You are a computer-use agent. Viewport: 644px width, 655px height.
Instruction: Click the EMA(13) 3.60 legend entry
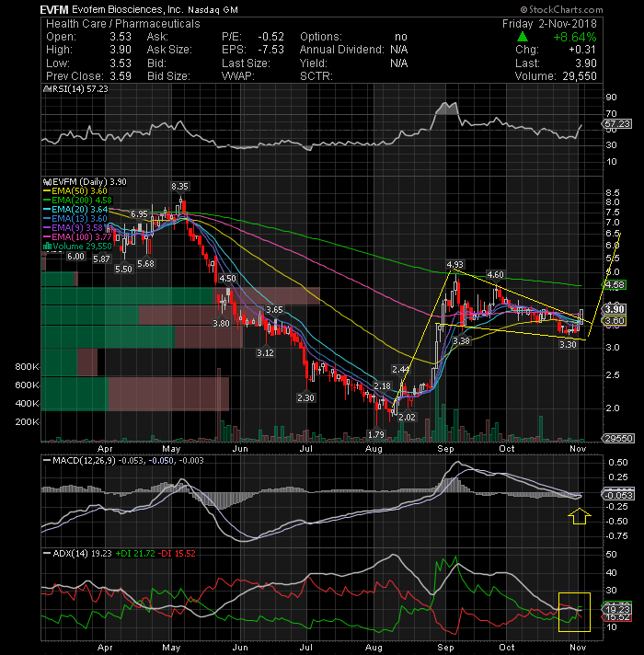[x=75, y=218]
